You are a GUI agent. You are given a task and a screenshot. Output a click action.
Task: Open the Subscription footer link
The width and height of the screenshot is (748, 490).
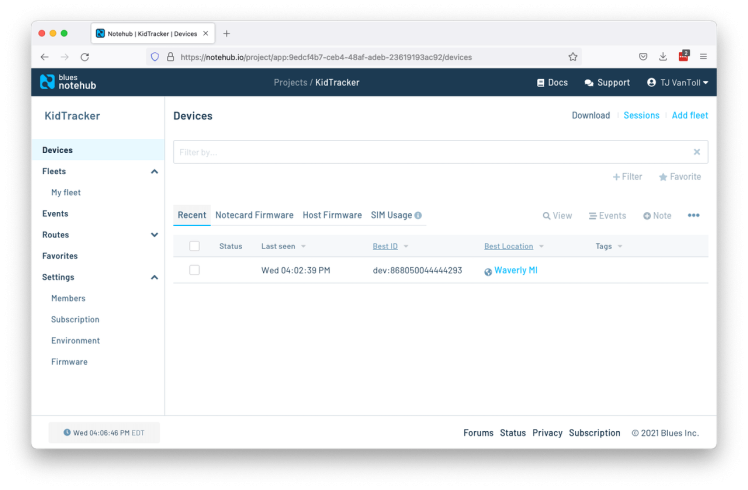click(594, 433)
